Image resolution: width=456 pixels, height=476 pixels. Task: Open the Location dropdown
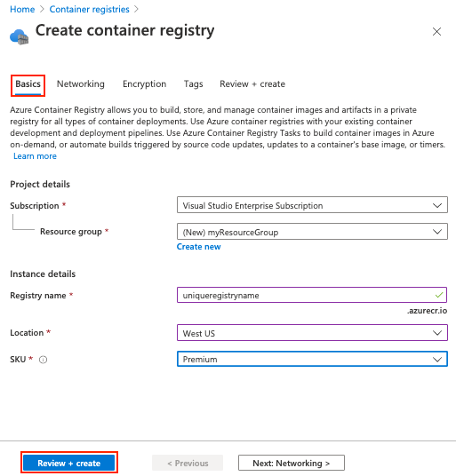click(312, 333)
